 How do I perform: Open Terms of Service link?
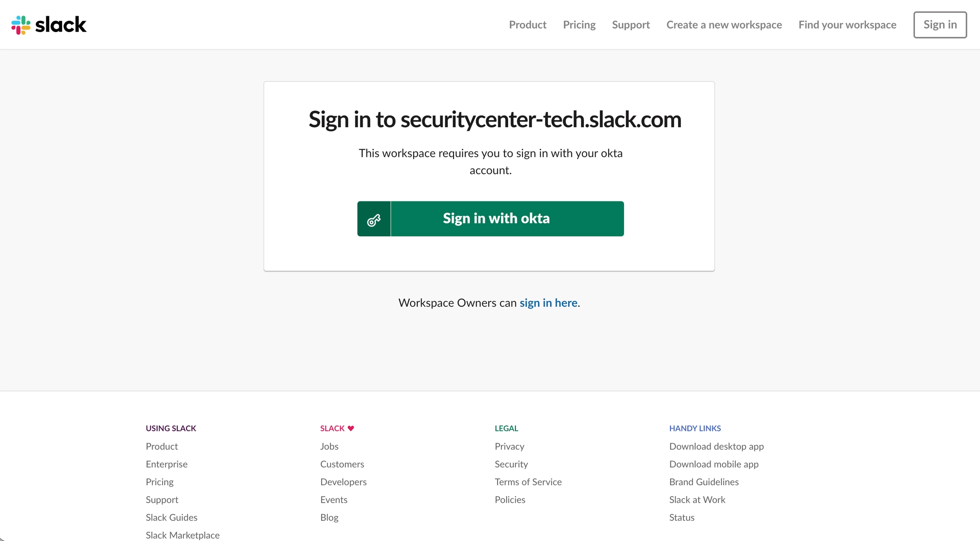[x=528, y=482]
